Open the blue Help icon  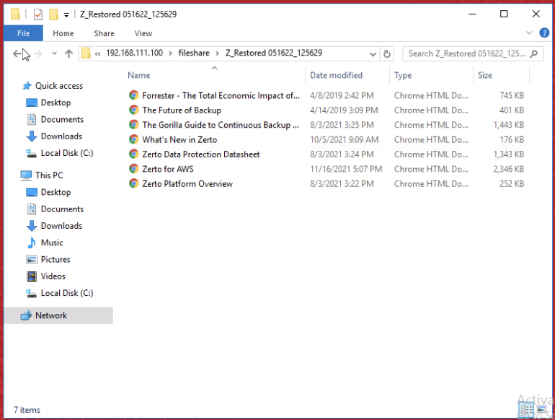[x=544, y=33]
